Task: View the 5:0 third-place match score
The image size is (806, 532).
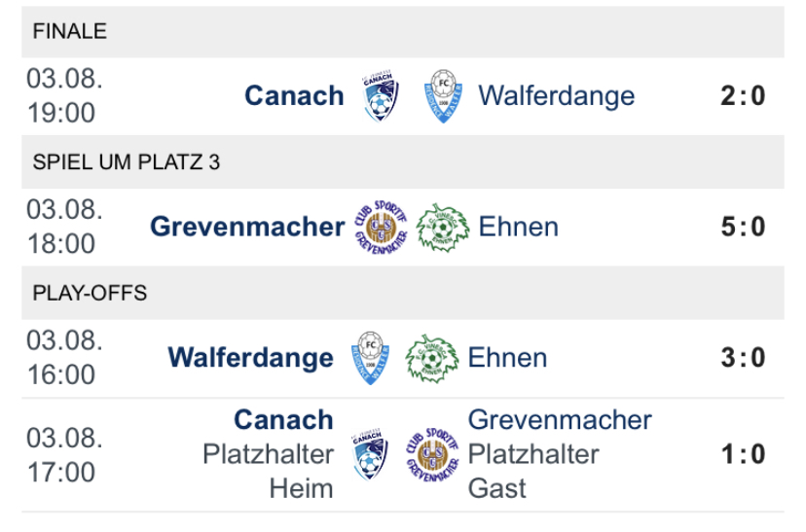Action: [743, 227]
